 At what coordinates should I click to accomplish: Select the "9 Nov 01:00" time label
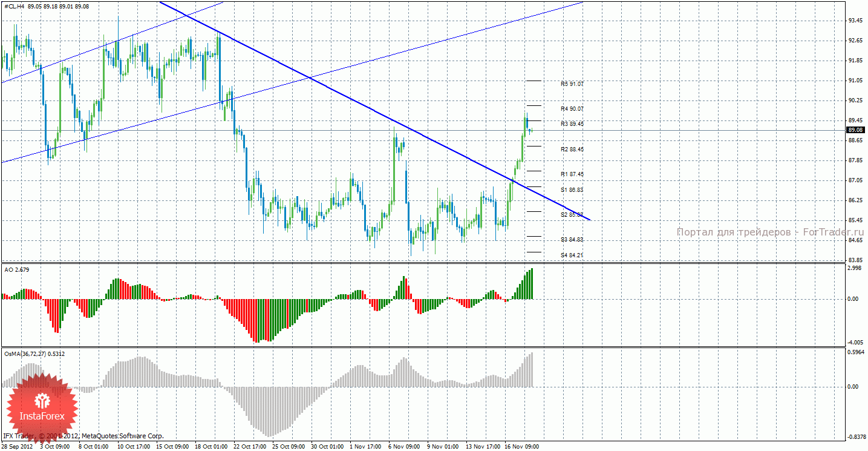[444, 447]
